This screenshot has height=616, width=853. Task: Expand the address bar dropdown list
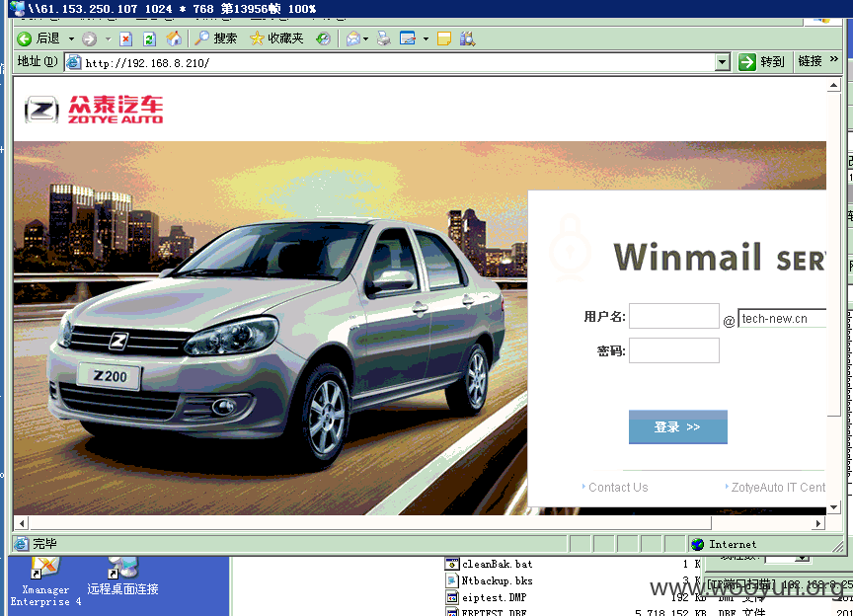point(722,62)
